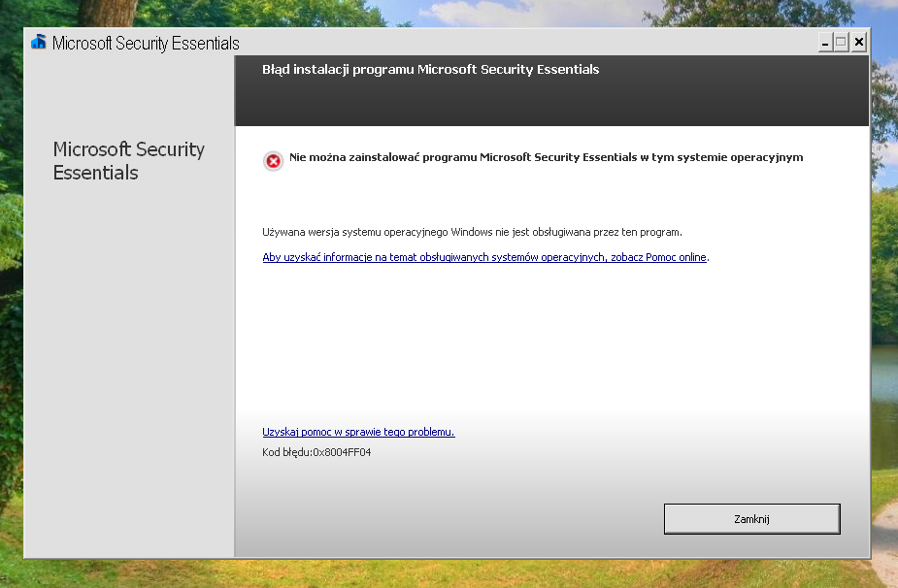Click the Zamknij button
This screenshot has width=898, height=588.
752,519
